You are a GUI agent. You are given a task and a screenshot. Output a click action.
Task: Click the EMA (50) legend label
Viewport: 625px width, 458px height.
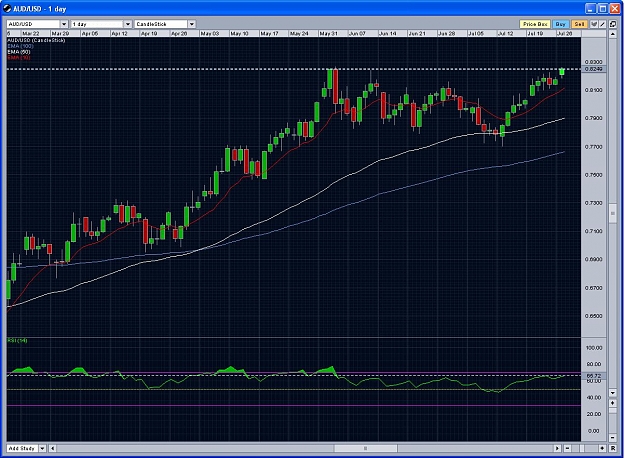coord(19,52)
